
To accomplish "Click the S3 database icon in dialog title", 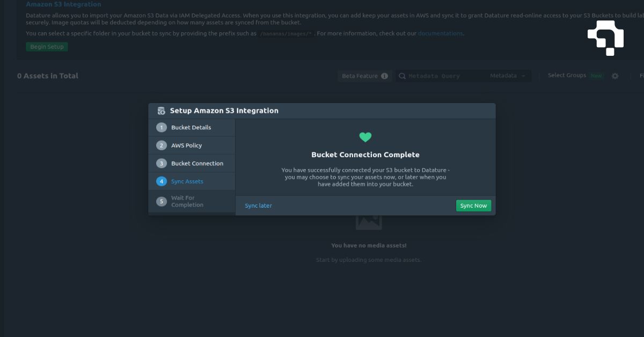I will pyautogui.click(x=161, y=111).
